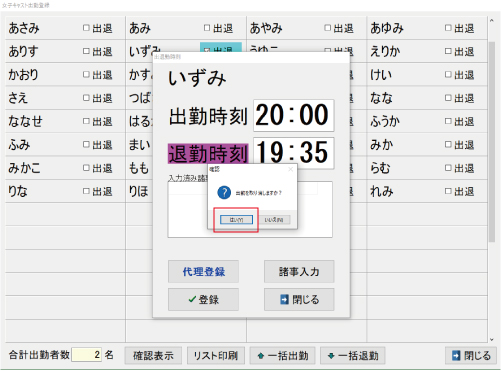Toggle the 出退 checkbox for みか

448,145
